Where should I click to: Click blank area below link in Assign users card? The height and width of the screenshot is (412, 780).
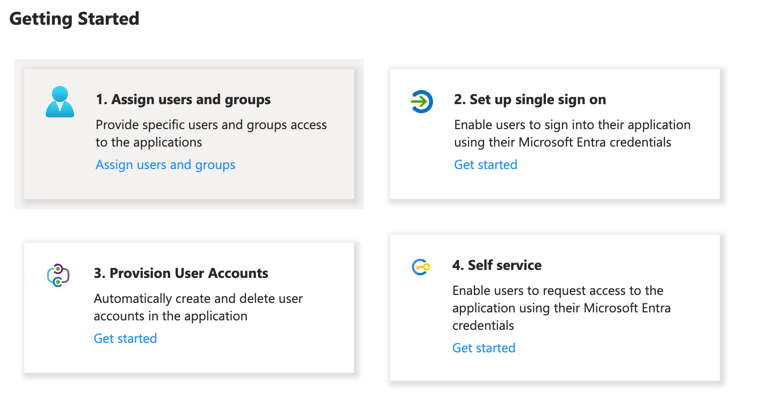(189, 186)
